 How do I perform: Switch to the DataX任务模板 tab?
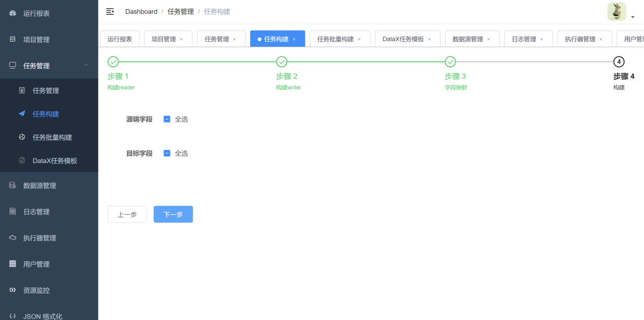403,39
